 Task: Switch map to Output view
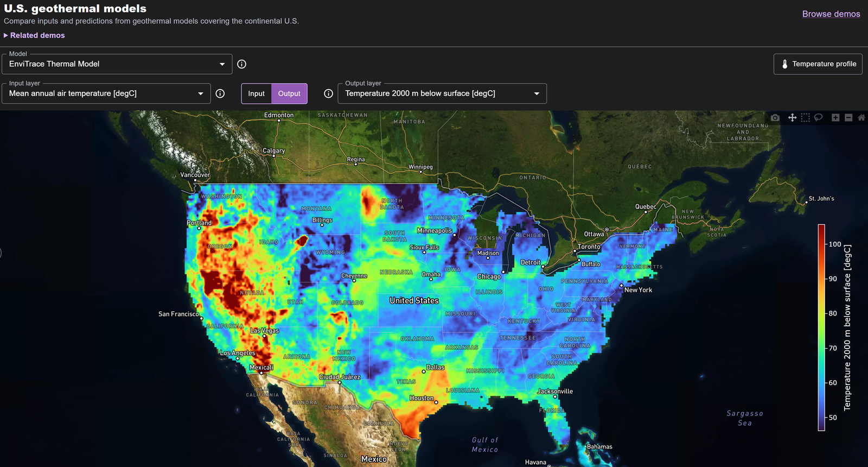[x=289, y=93]
